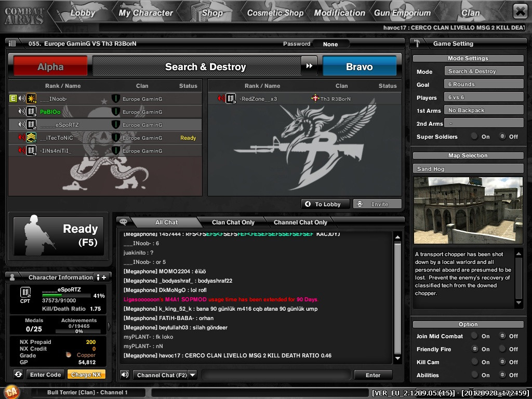The width and height of the screenshot is (532, 399).
Task: Turn Super Soldiers On
Action: point(474,137)
